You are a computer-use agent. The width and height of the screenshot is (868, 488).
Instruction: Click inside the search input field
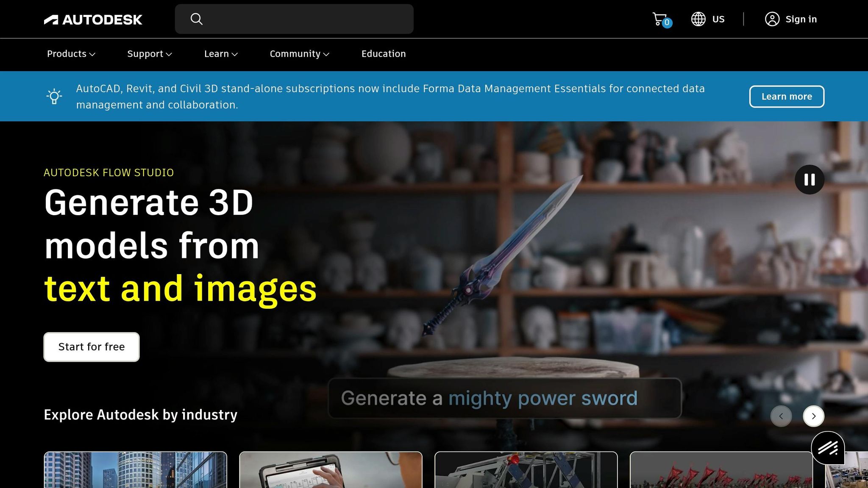coord(297,19)
